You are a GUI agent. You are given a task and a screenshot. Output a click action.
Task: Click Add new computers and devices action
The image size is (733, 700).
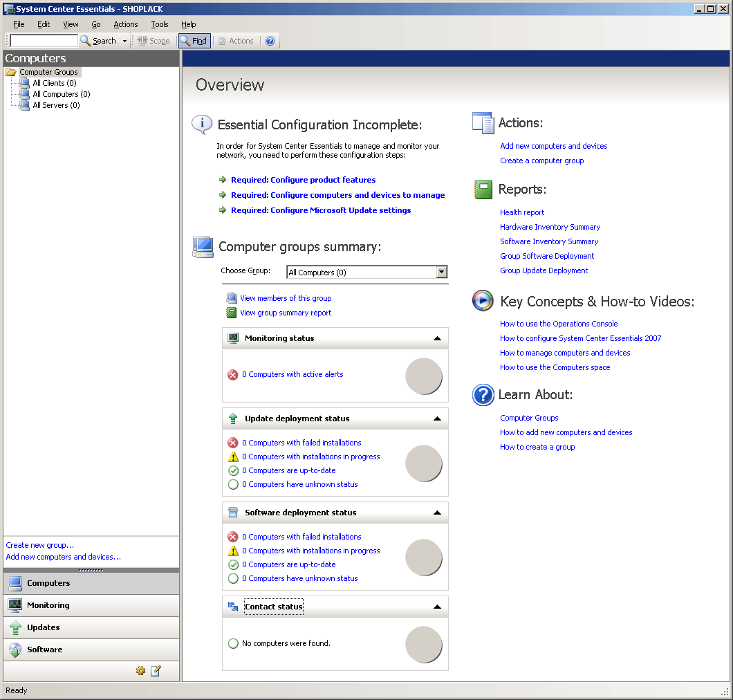tap(553, 147)
